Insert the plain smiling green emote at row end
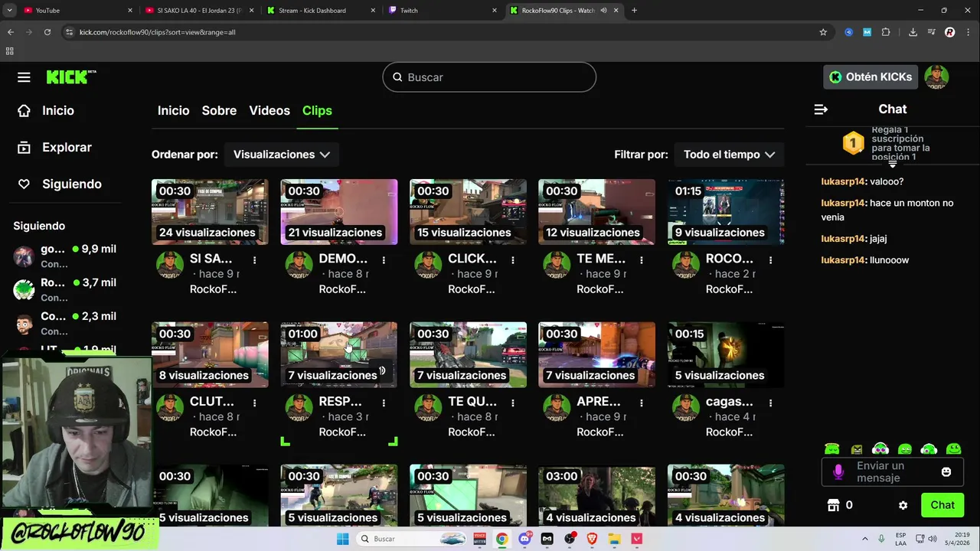This screenshot has height=551, width=980. pos(953,449)
